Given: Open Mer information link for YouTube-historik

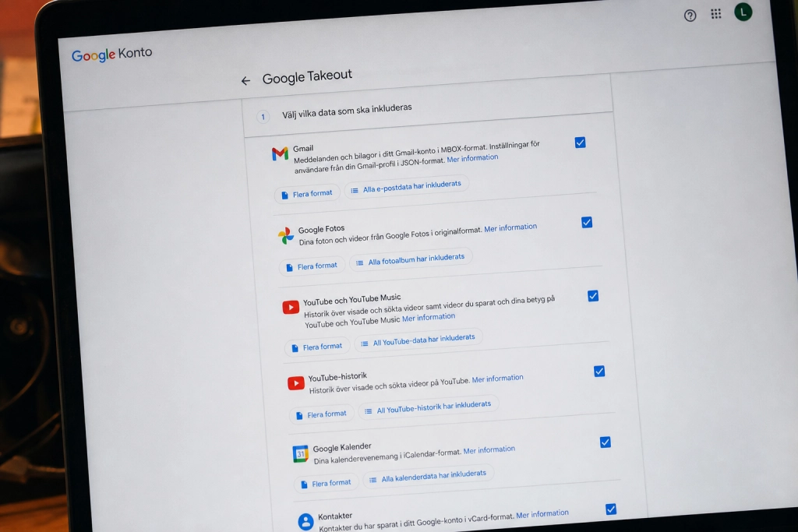Looking at the screenshot, I should point(497,379).
